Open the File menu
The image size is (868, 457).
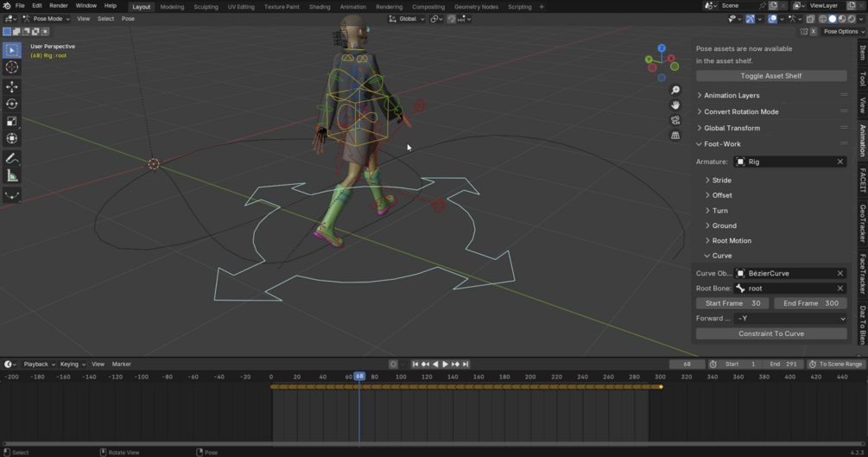point(20,5)
